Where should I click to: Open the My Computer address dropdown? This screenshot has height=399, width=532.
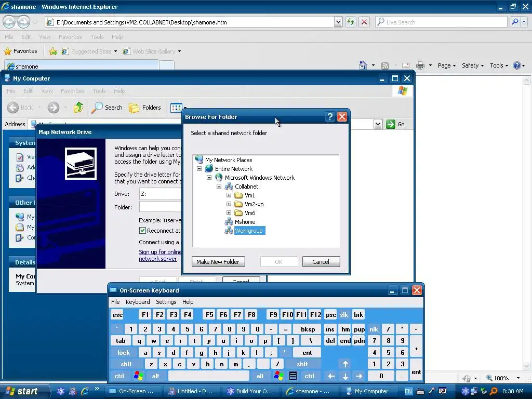tap(378, 124)
